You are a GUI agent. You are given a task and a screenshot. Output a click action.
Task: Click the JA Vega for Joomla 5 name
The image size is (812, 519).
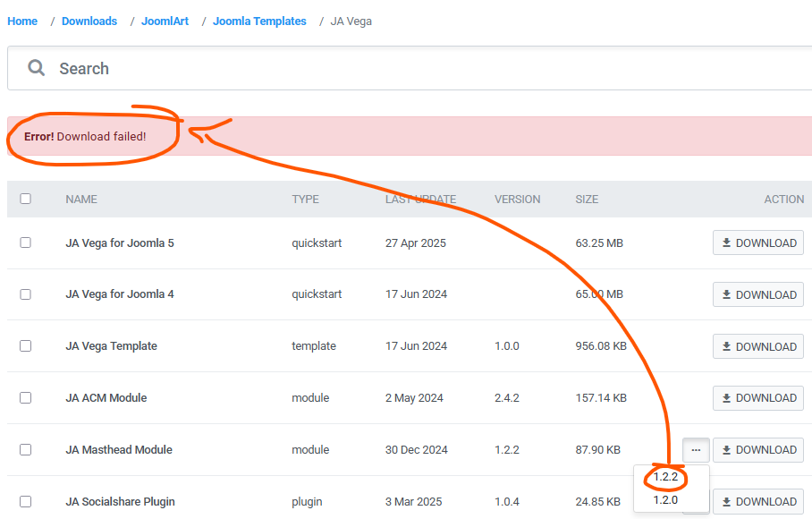click(x=120, y=242)
